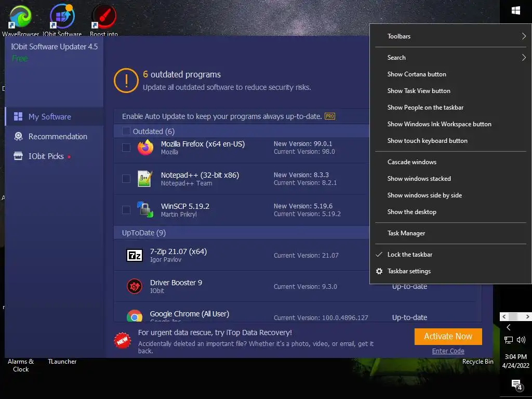Click the outdated programs warning icon

126,81
